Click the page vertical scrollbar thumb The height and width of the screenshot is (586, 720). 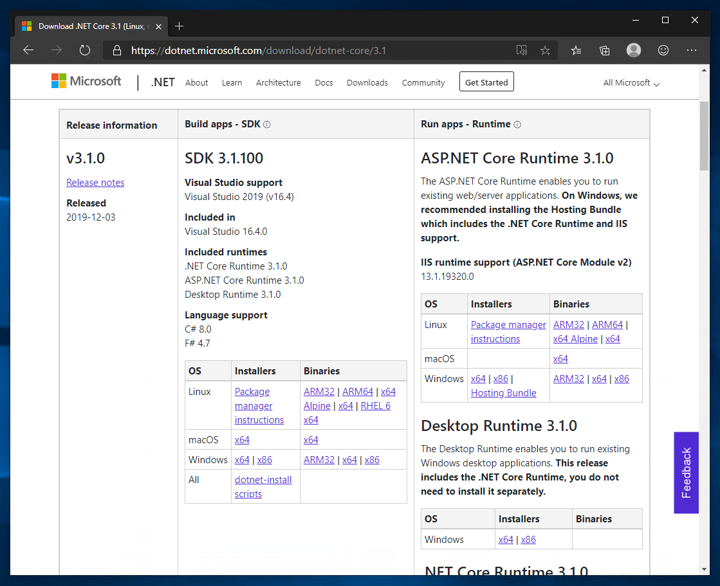tap(704, 135)
